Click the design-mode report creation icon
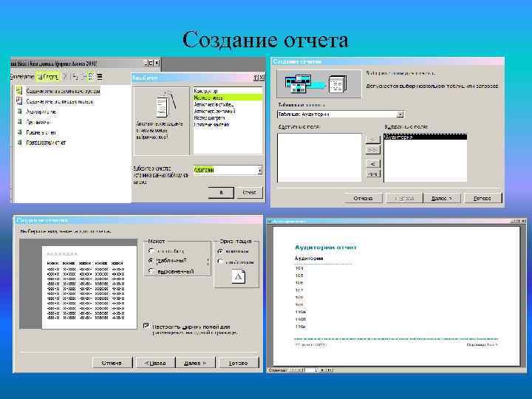Image resolution: width=532 pixels, height=399 pixels. pos(19,91)
